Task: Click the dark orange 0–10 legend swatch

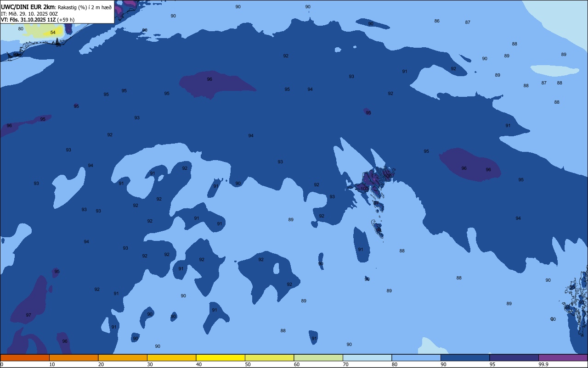Action: [x=25, y=357]
